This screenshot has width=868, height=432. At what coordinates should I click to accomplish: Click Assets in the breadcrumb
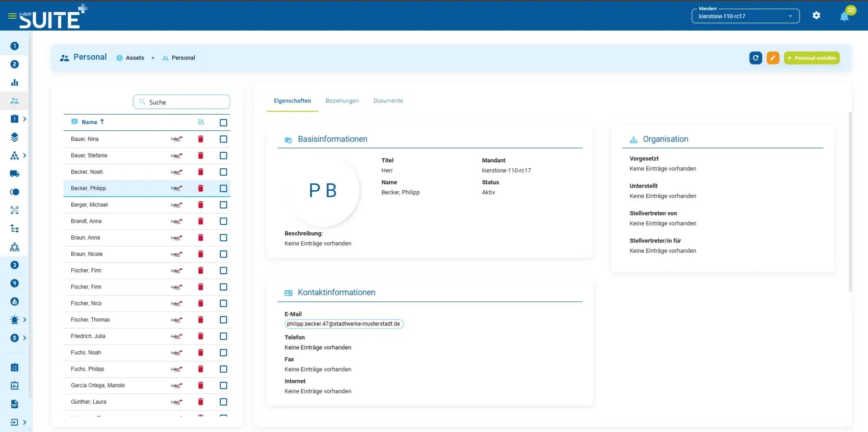pos(135,58)
